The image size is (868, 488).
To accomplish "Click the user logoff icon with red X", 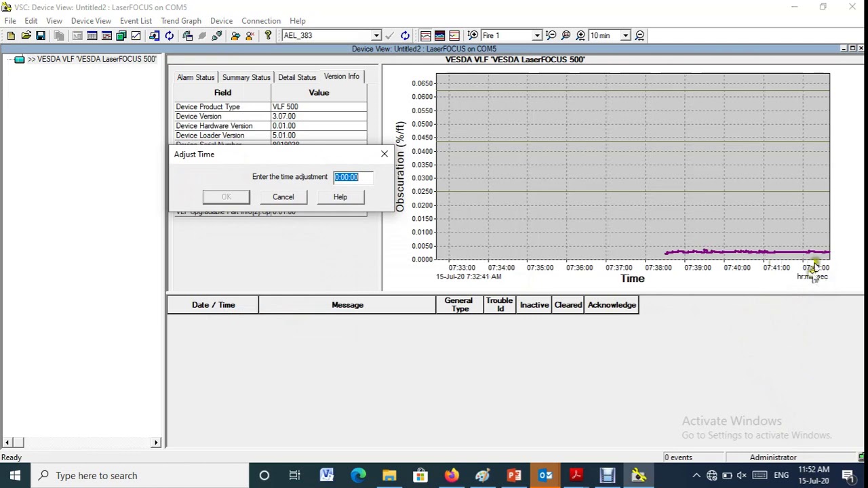I will pyautogui.click(x=250, y=35).
